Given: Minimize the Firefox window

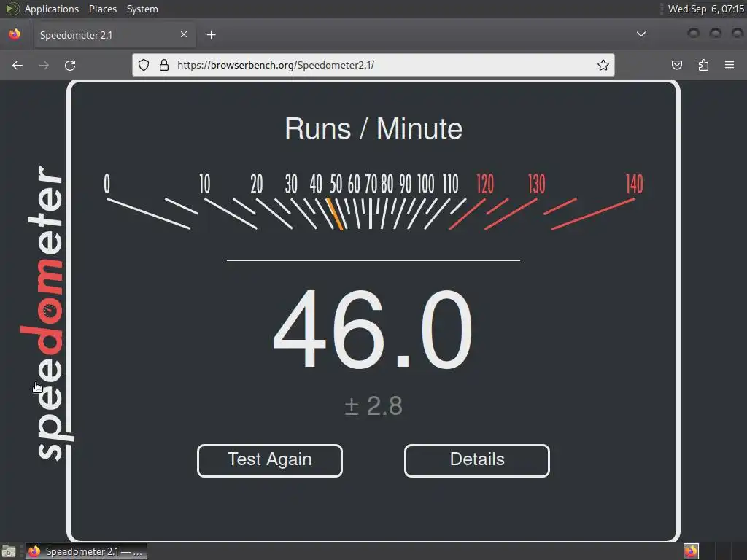Looking at the screenshot, I should [694, 34].
